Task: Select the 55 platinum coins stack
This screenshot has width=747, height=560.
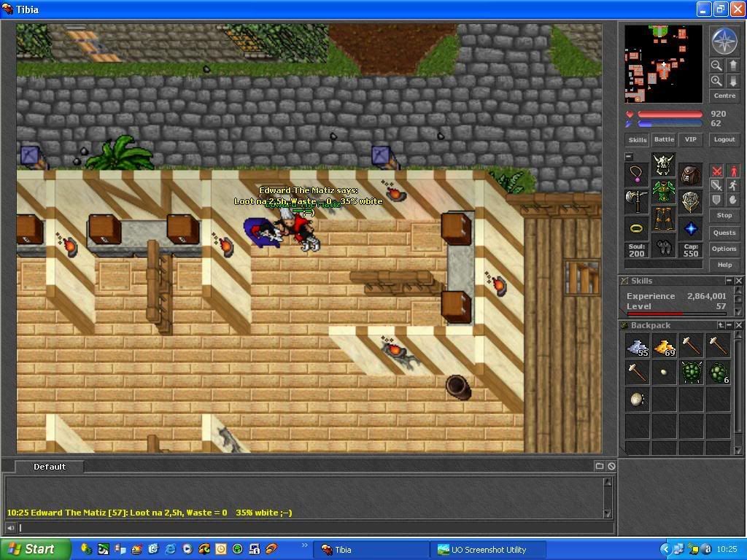Action: click(x=637, y=346)
